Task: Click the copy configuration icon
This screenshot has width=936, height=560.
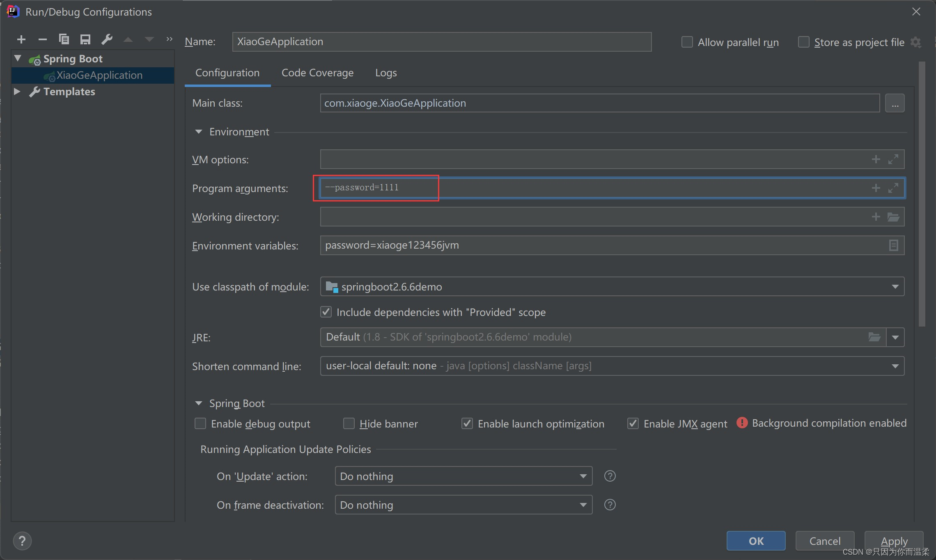Action: pos(63,41)
